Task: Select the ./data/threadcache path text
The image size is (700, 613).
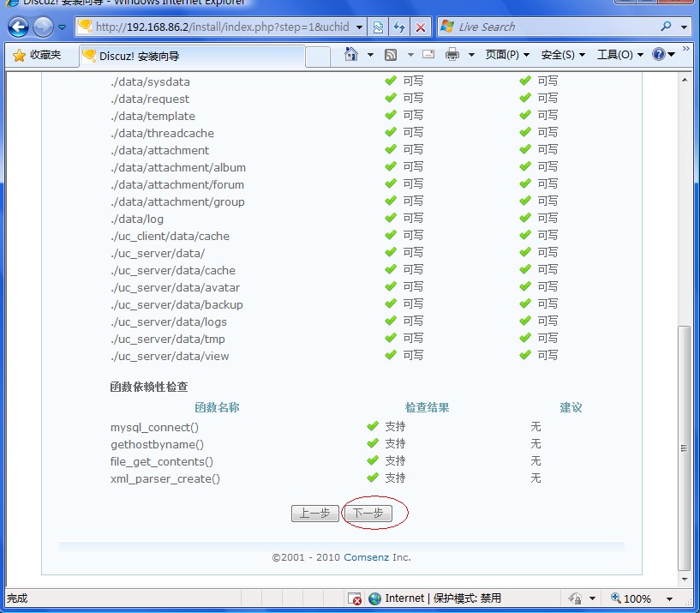Action: pos(163,133)
